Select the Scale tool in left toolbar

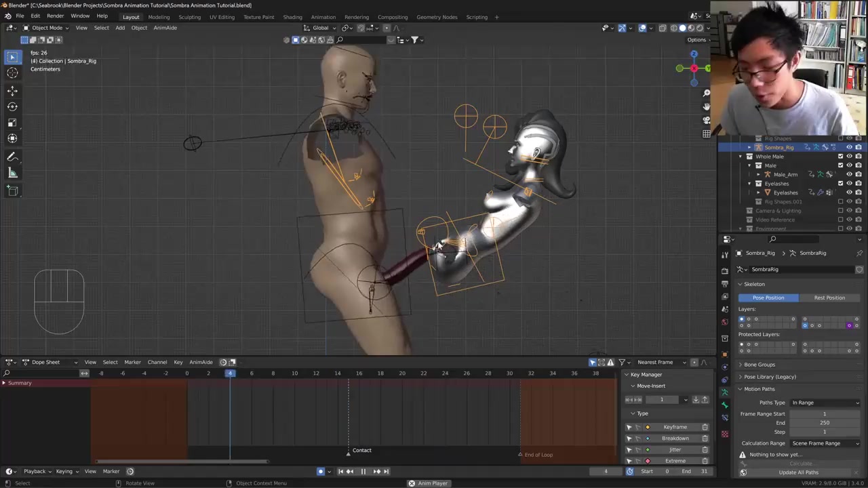tap(12, 123)
